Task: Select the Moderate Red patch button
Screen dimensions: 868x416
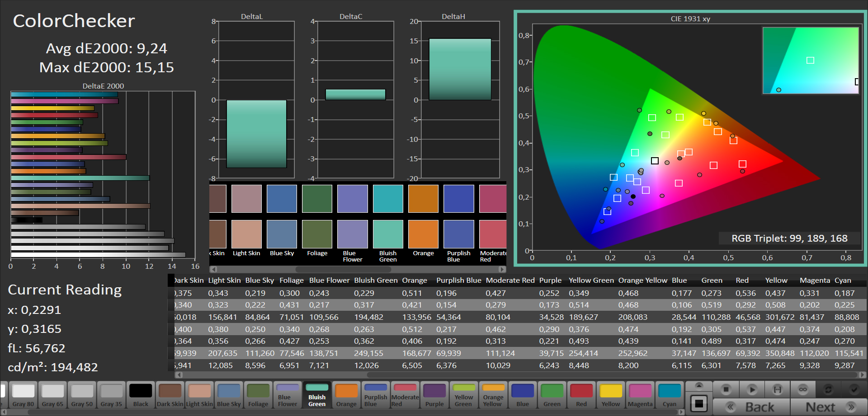Action: click(405, 395)
